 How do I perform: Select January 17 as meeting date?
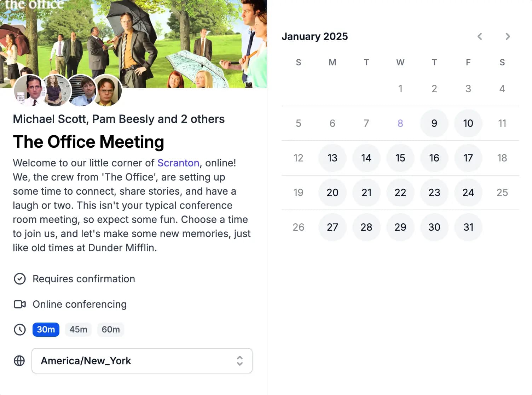pyautogui.click(x=468, y=158)
